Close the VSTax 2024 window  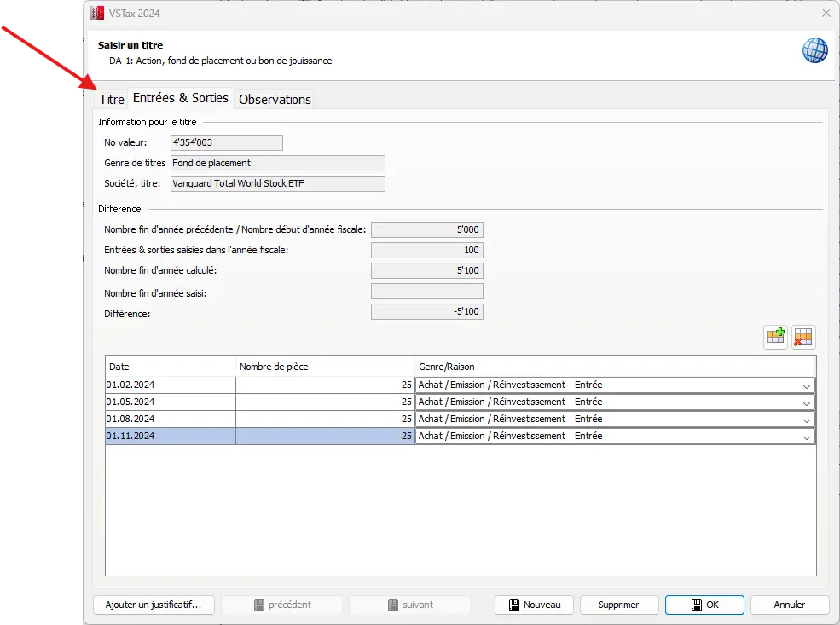pyautogui.click(x=826, y=13)
